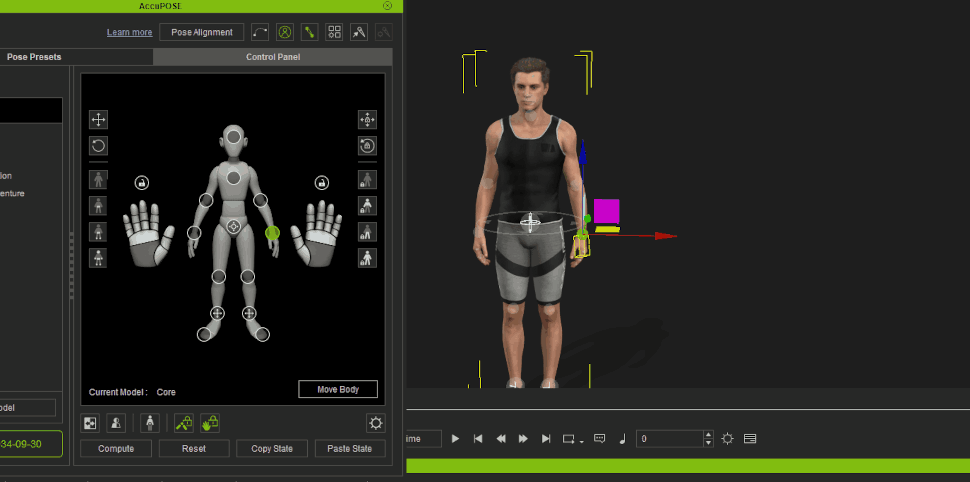
Task: Step to next frame with fast-forward button
Action: coord(523,439)
